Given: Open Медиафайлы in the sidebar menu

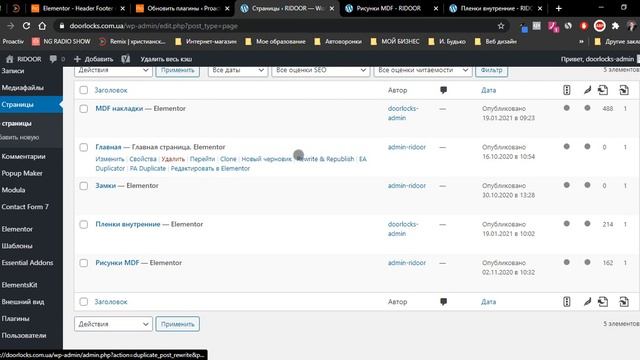Looking at the screenshot, I should 22,88.
